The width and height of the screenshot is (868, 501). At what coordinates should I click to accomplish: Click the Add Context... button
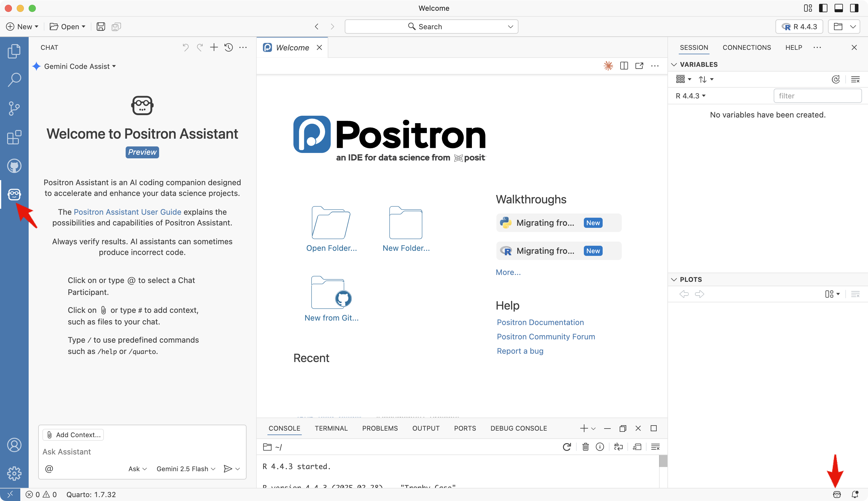(x=73, y=434)
